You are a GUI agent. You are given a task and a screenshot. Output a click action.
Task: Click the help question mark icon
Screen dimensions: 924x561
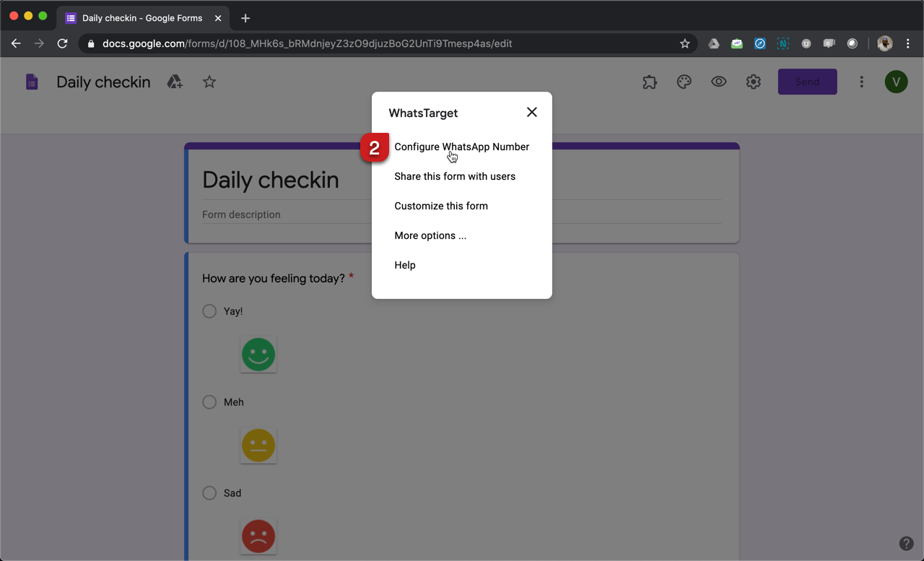[x=906, y=544]
